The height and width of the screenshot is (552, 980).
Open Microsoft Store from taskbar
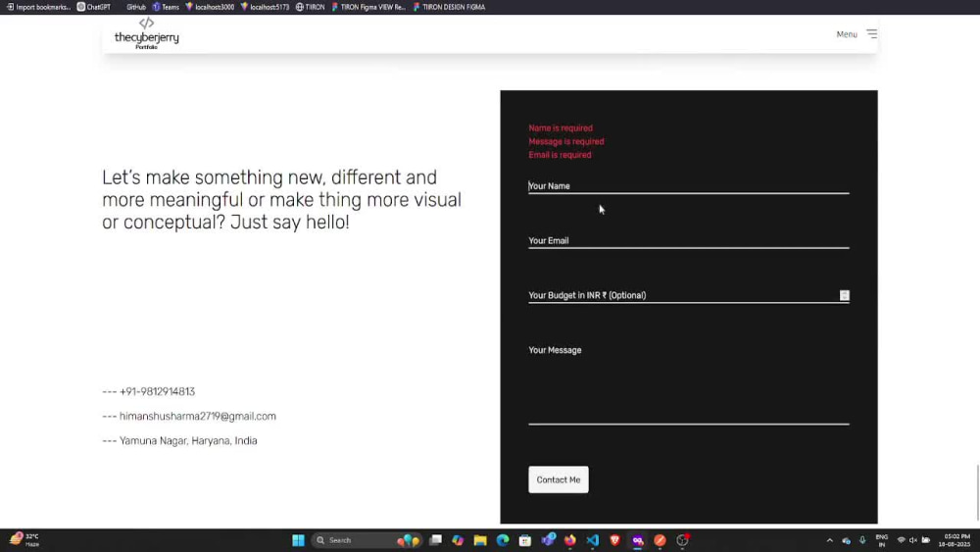(525, 540)
